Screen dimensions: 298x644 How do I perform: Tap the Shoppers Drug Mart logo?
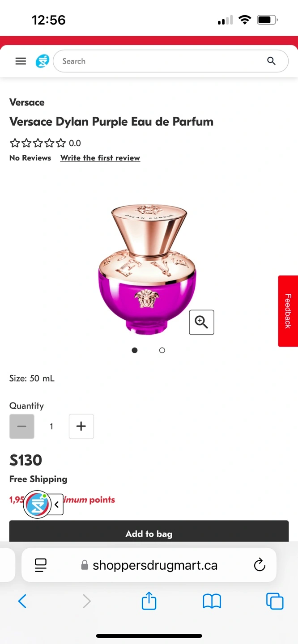click(43, 61)
